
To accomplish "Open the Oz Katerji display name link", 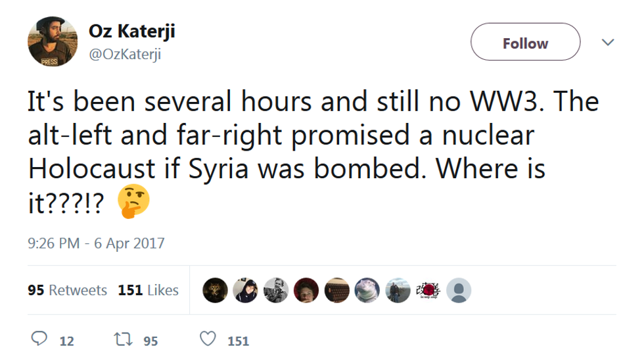I will coord(131,31).
